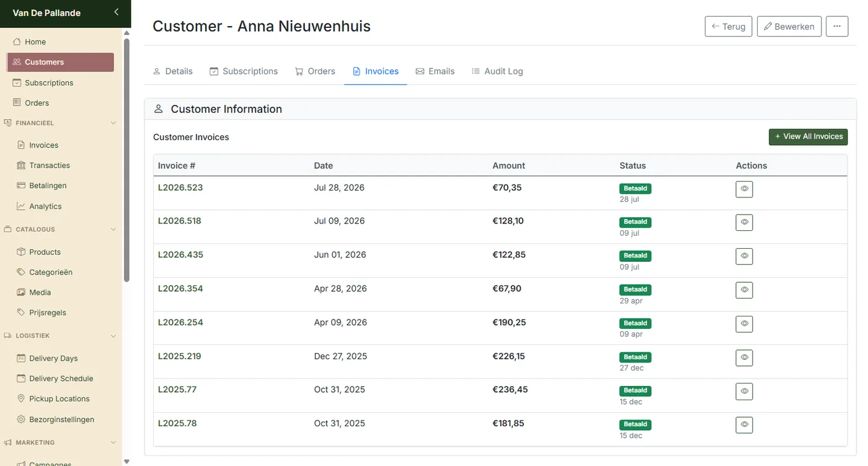Open invoice link L2026.523
Screen dimensions: 868x466
(x=180, y=187)
